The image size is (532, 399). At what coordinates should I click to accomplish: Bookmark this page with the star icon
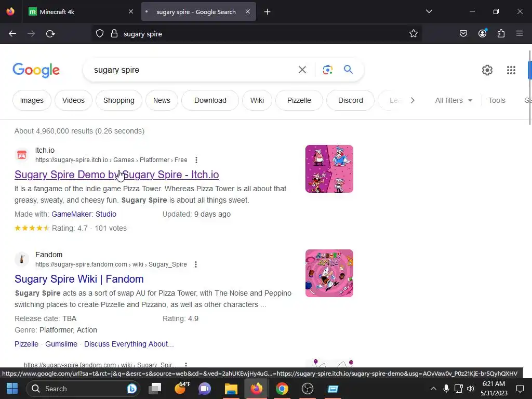(x=413, y=34)
